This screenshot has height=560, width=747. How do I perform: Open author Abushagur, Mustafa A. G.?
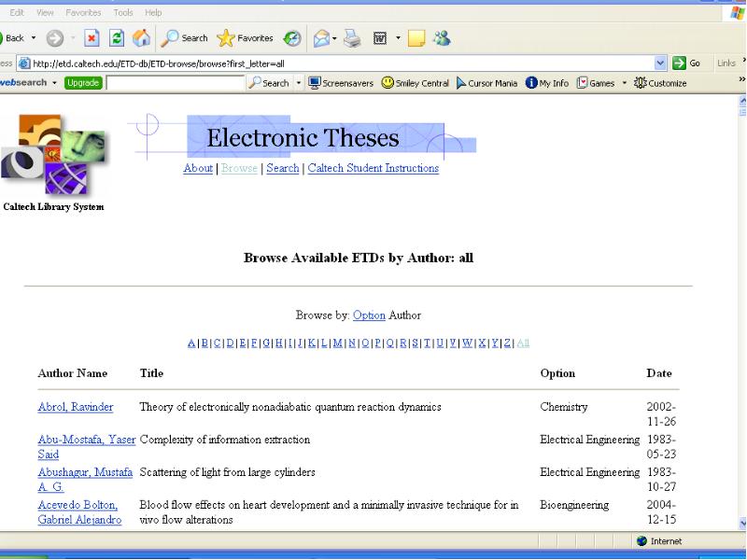click(x=85, y=480)
